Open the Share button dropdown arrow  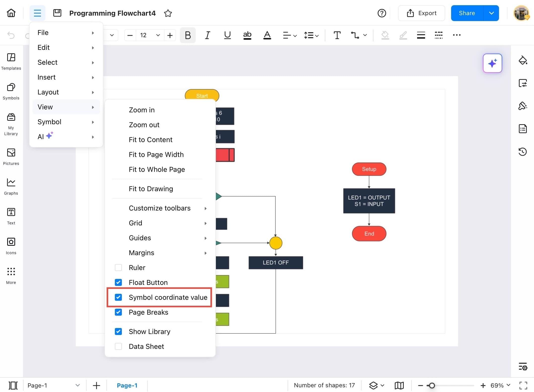tap(491, 13)
